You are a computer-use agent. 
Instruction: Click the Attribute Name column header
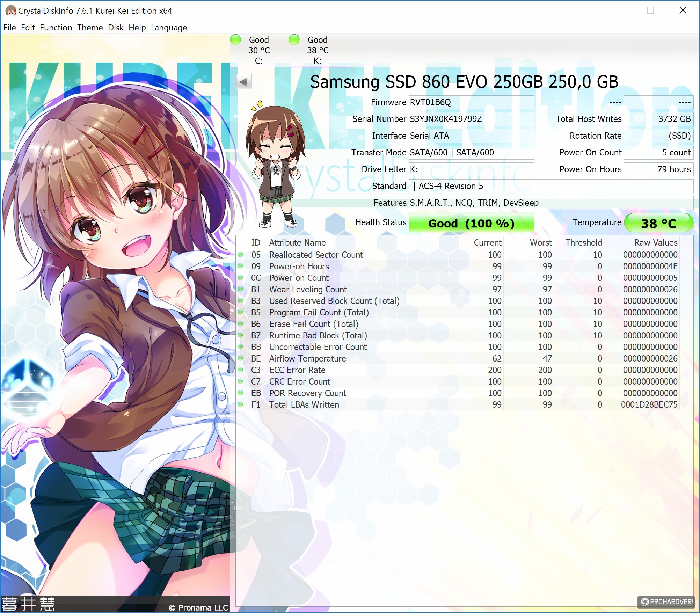pyautogui.click(x=360, y=242)
